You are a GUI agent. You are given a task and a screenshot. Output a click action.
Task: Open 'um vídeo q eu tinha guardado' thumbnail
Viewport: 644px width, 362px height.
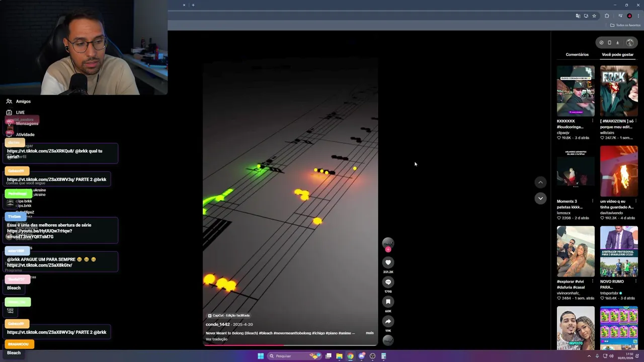coord(619,171)
